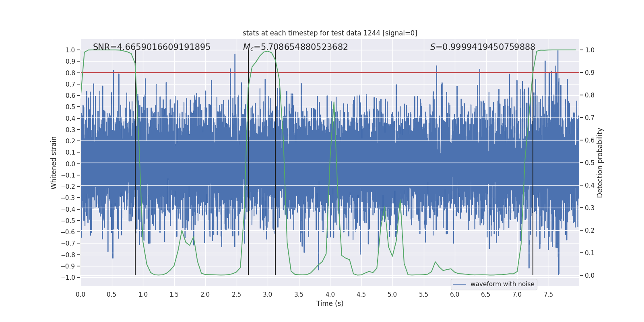Select the Whitened strain y-axis label

click(x=54, y=163)
